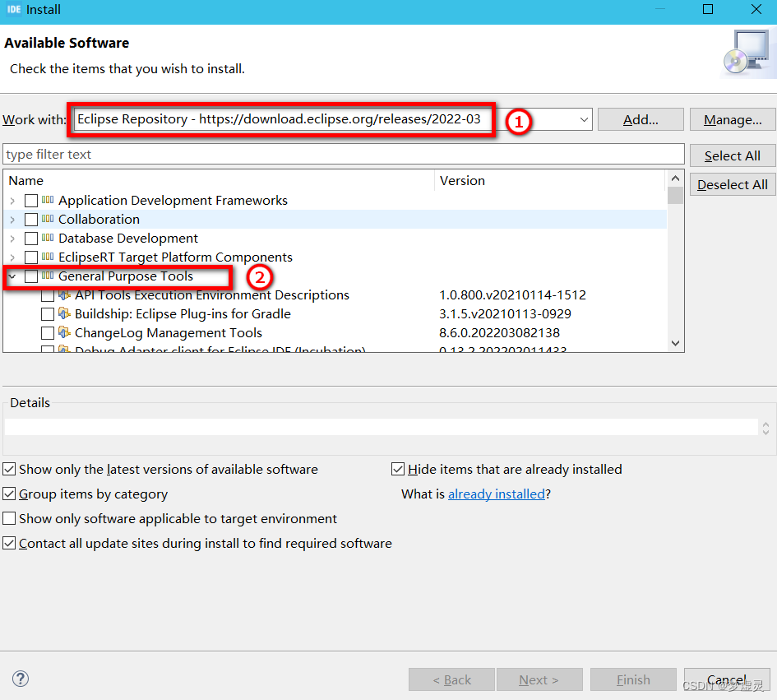The width and height of the screenshot is (777, 700).
Task: Click the help question mark icon
Action: 21,679
